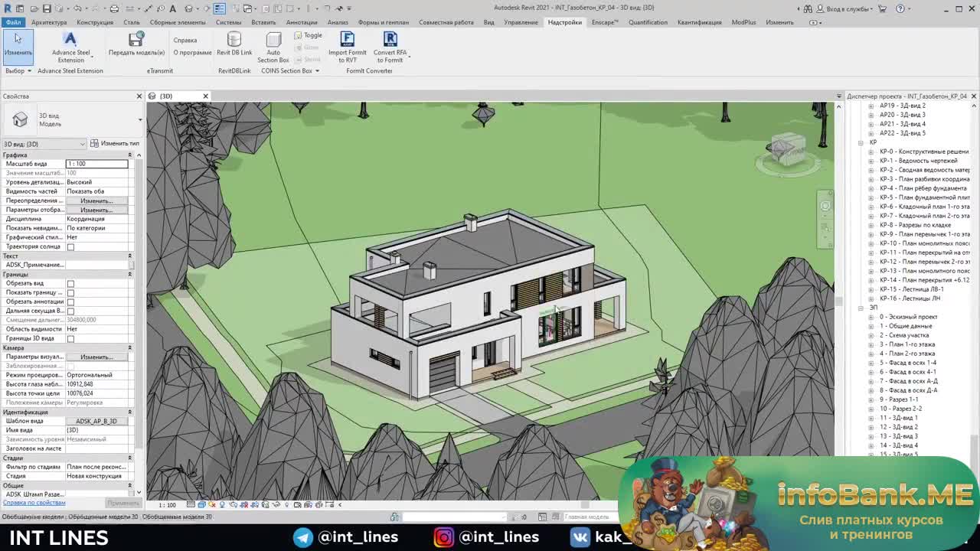Click Import FormIt to RVT icon
This screenshot has height=551, width=980.
point(347,40)
